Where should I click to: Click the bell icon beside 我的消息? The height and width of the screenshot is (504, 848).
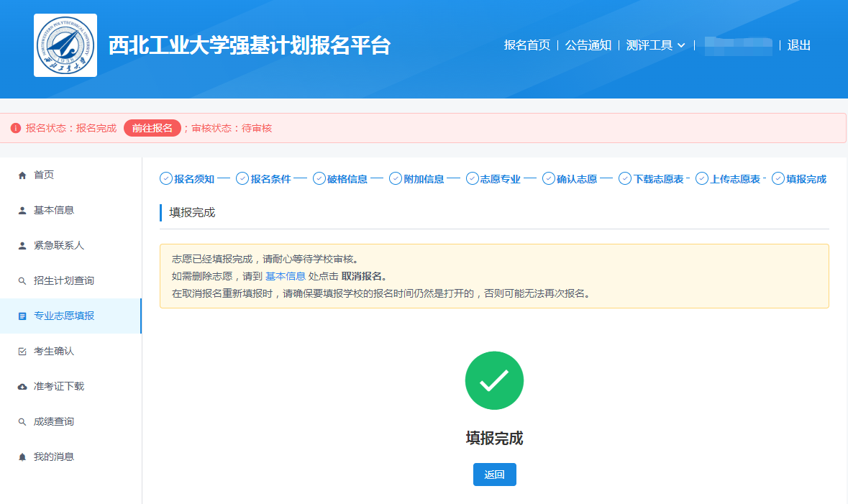pos(22,457)
